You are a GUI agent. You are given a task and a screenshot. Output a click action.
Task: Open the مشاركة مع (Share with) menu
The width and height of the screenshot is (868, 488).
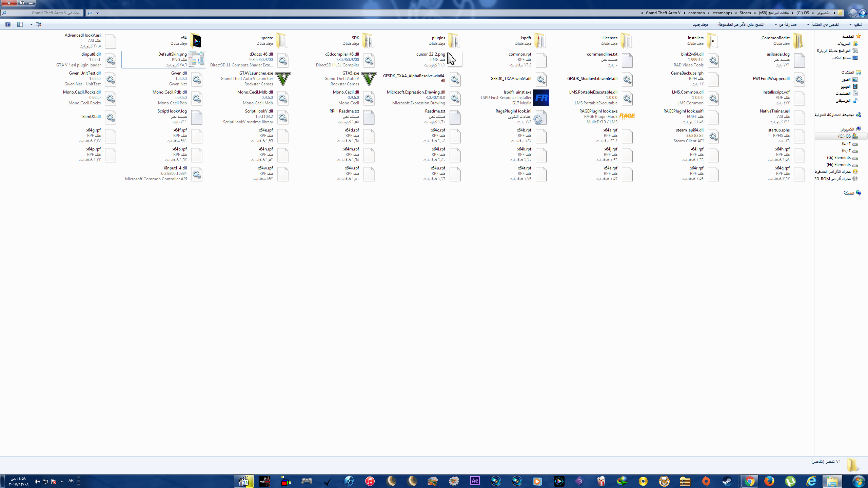785,24
